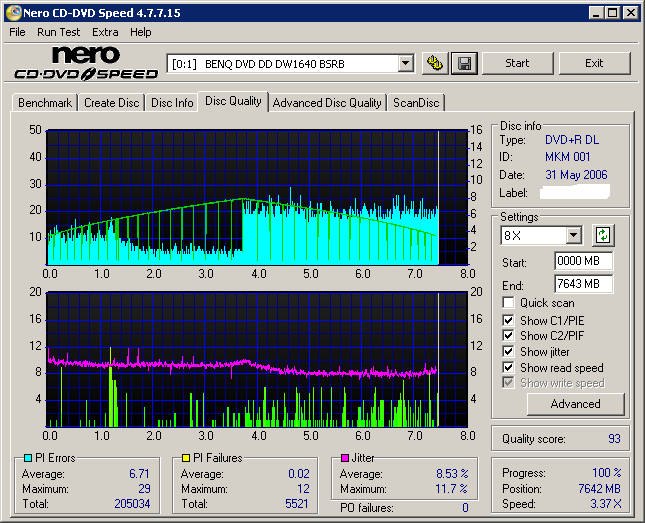This screenshot has width=645, height=523.
Task: Minimize the Nero CD-DVD Speed window
Action: [596, 13]
